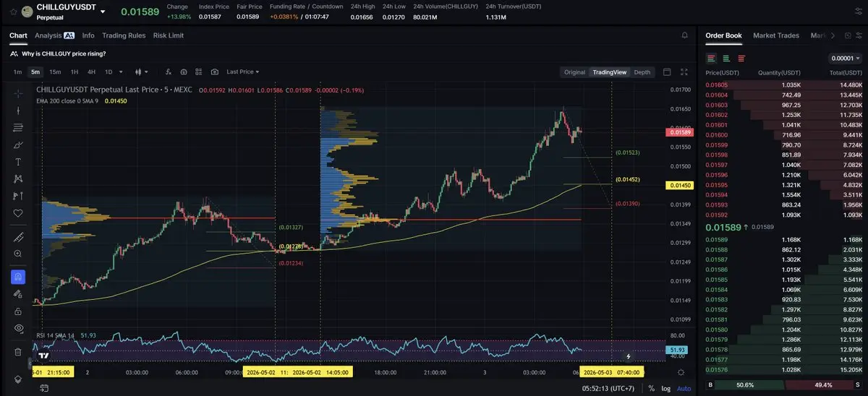Select the crosshair cursor tool
Screen dimensions: 868x396
click(x=18, y=93)
